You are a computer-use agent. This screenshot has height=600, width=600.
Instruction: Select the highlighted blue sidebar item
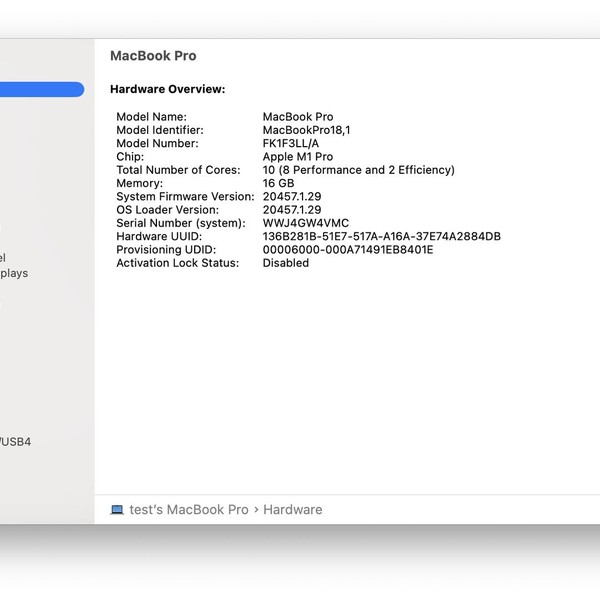(x=42, y=89)
